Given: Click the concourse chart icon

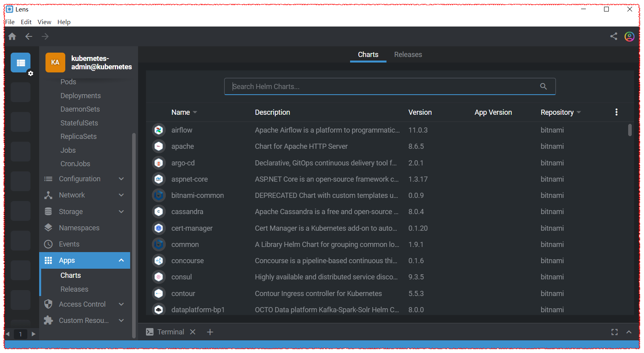Looking at the screenshot, I should pyautogui.click(x=159, y=260).
